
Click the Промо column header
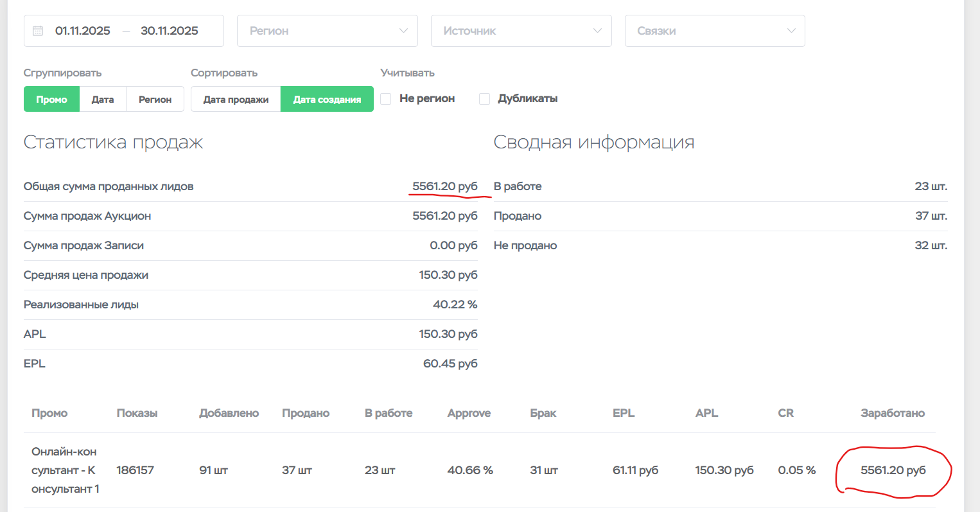click(x=49, y=413)
